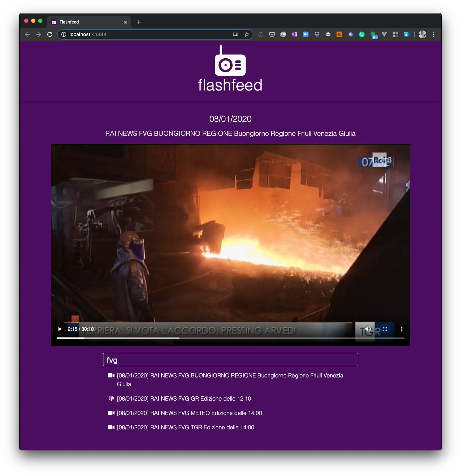This screenshot has height=476, width=461.
Task: Close the Flashfeed tab
Action: (x=126, y=22)
